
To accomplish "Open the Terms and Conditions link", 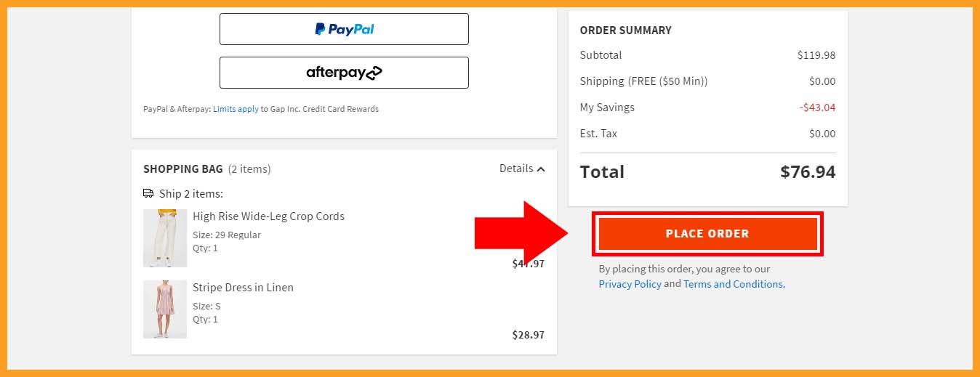I will pyautogui.click(x=734, y=284).
